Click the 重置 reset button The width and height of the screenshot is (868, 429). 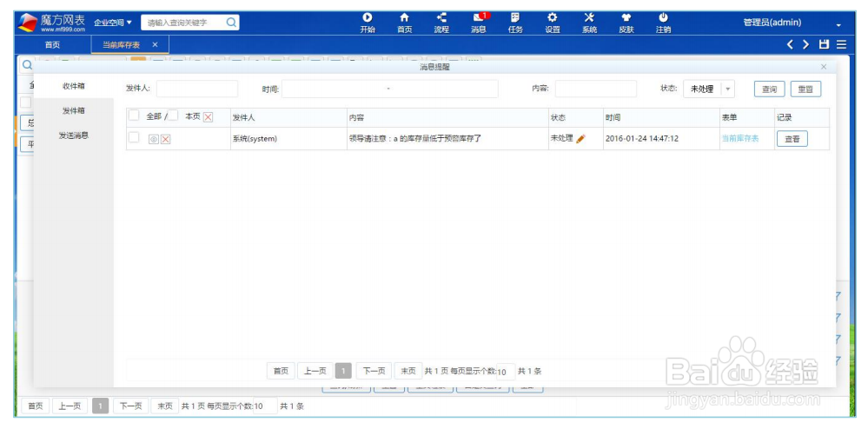tap(805, 89)
